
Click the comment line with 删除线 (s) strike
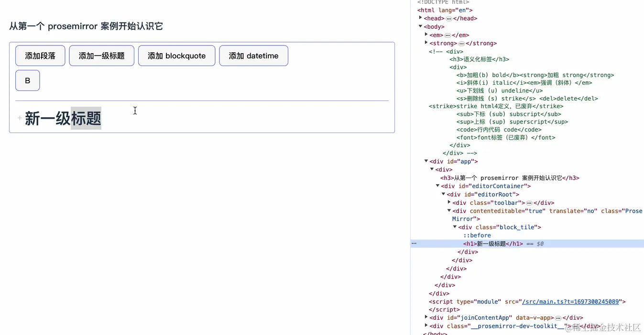click(x=527, y=99)
